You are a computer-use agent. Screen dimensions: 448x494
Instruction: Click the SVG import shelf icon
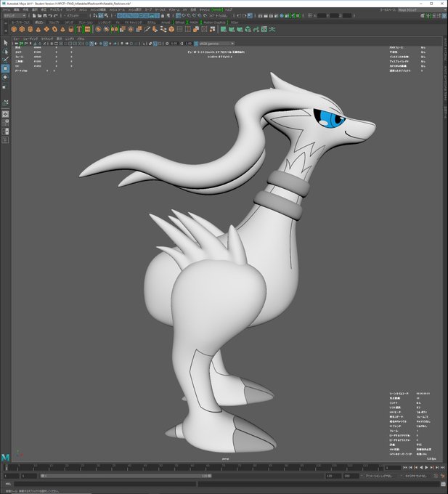pos(87,29)
